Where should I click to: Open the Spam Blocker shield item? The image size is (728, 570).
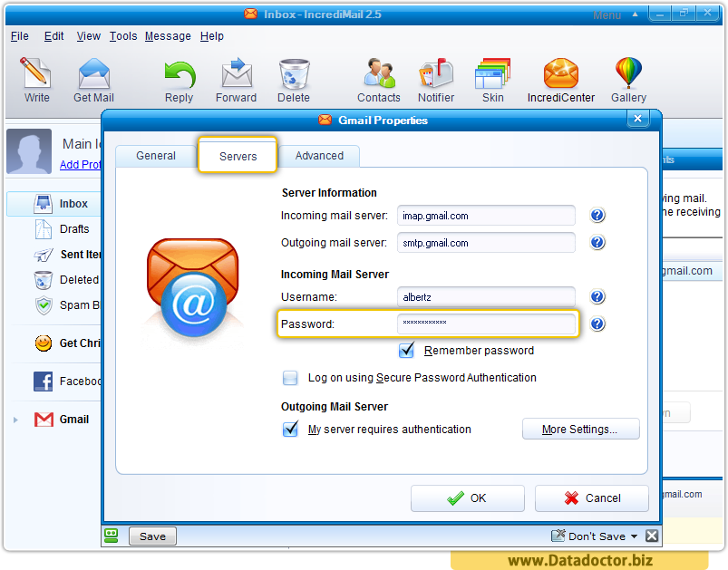pyautogui.click(x=67, y=305)
